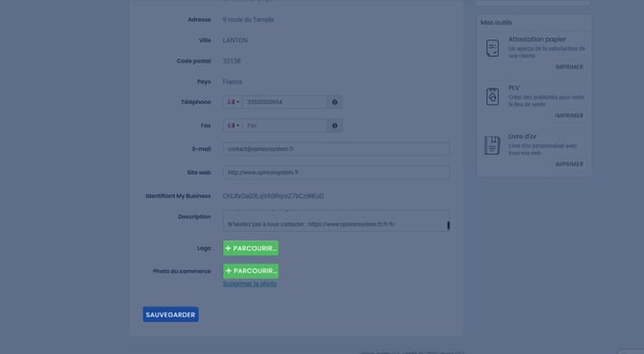This screenshot has height=354, width=644.
Task: Print the PLV
Action: [569, 115]
